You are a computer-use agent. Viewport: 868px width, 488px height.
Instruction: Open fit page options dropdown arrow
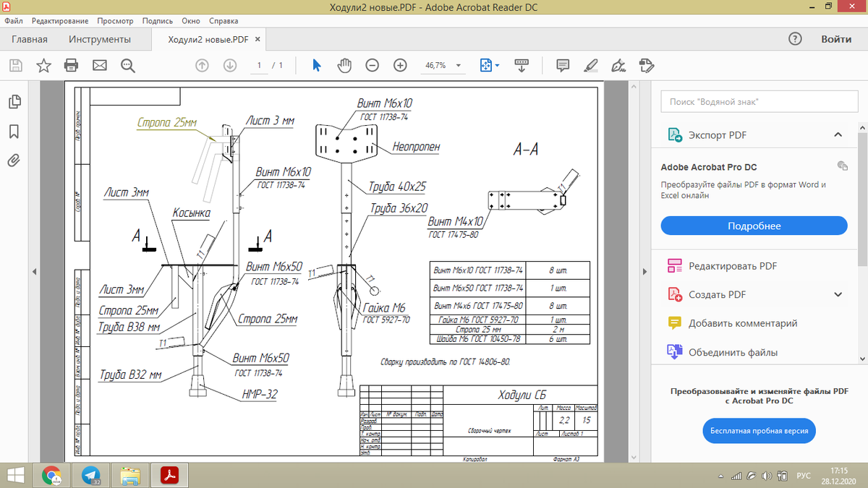pos(497,66)
